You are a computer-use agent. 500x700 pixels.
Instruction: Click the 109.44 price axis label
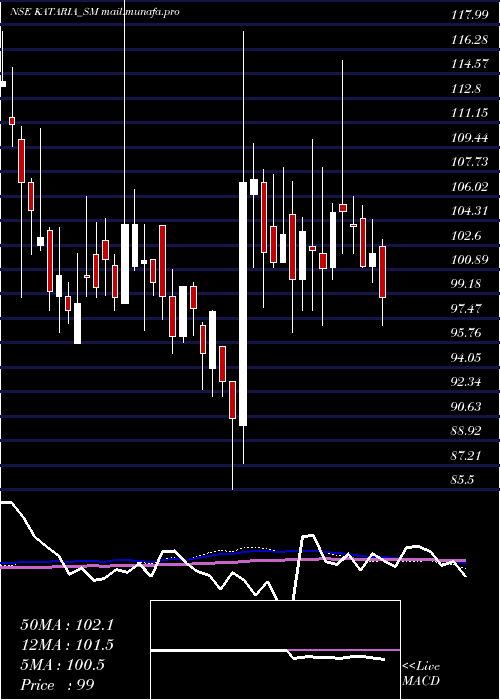[470, 138]
